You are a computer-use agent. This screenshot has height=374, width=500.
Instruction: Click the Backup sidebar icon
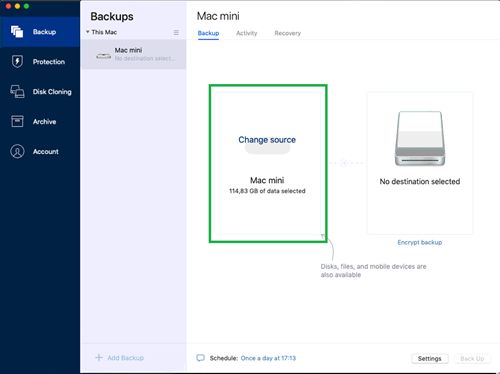coord(17,32)
